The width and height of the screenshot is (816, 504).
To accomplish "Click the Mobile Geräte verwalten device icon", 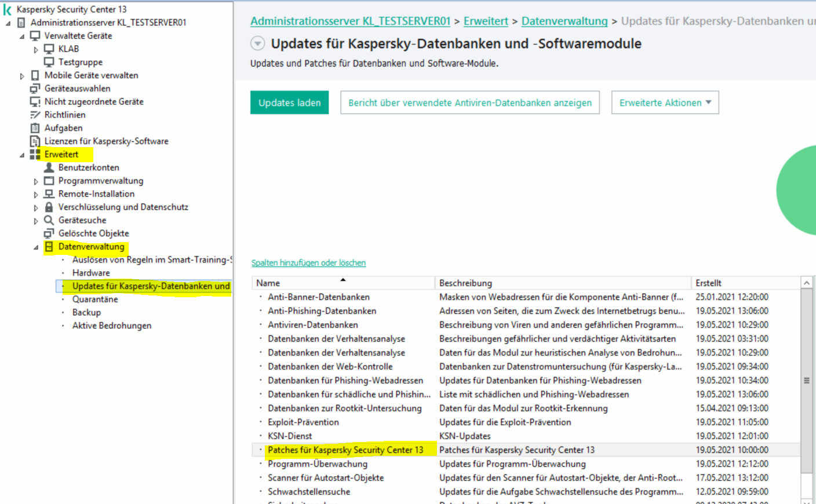I will (x=35, y=75).
